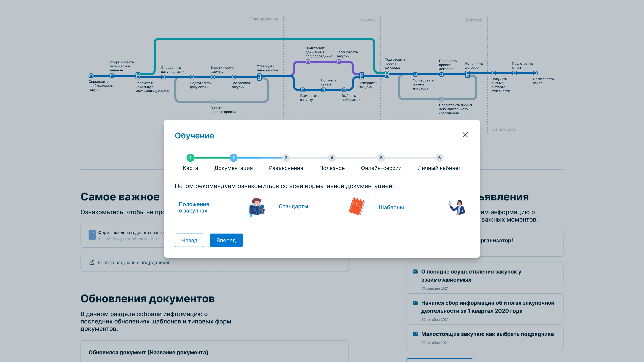Click the Назад button
Screen dimensions: 644x362
tap(189, 240)
